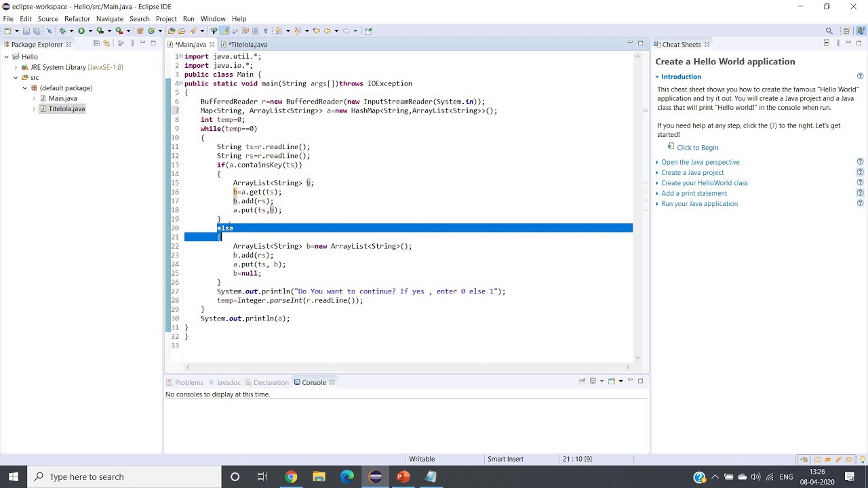The image size is (868, 488).
Task: Click the Next Annotation toolbar icon
Action: pos(278,30)
